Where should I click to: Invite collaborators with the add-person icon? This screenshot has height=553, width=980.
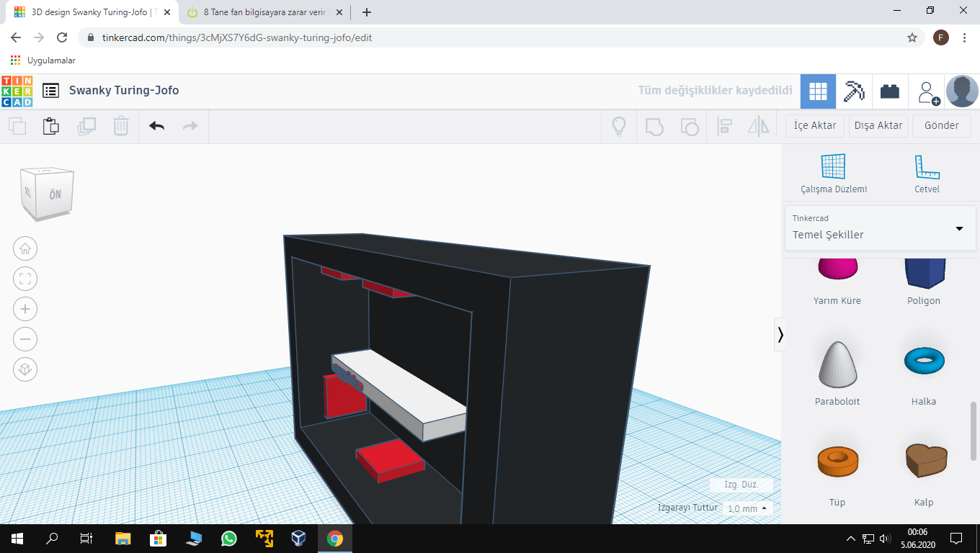click(x=927, y=92)
